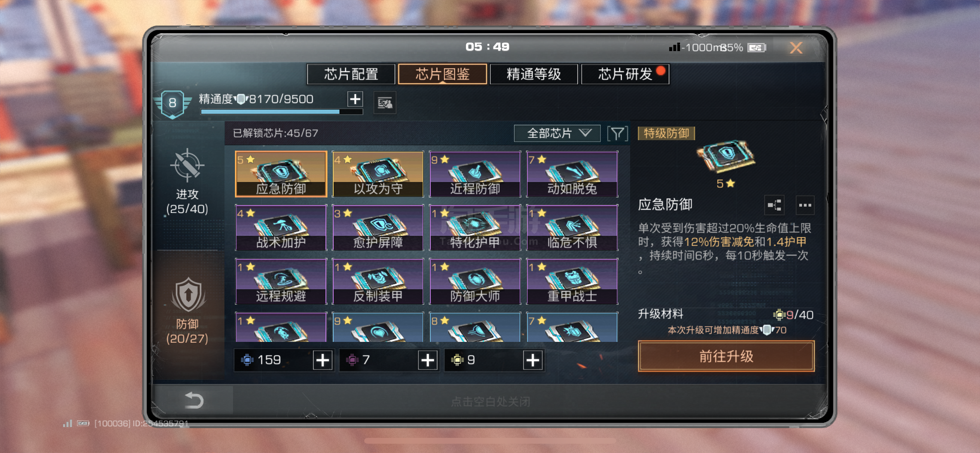Select the 进攻 (25/40) category
Image resolution: width=980 pixels, height=453 pixels.
tap(187, 182)
